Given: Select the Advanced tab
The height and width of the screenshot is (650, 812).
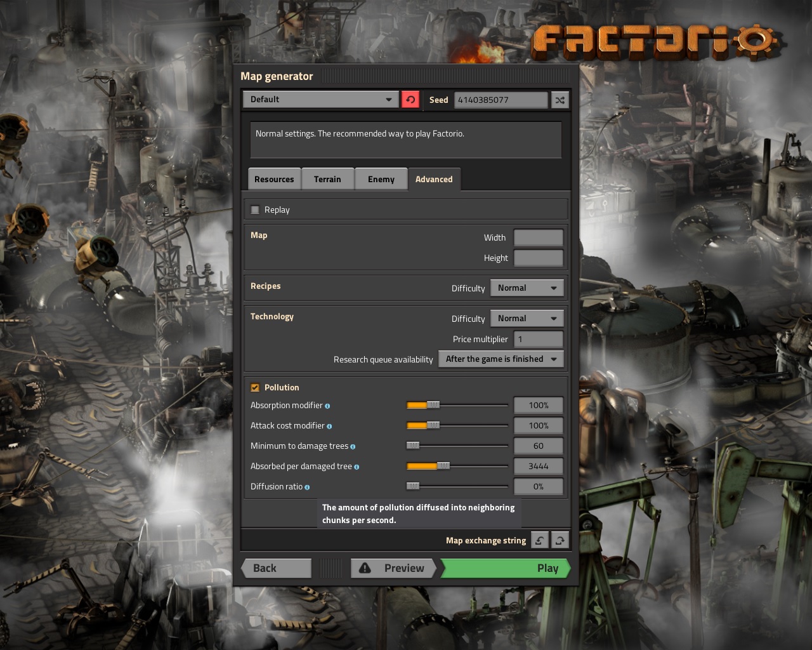Looking at the screenshot, I should coord(434,180).
